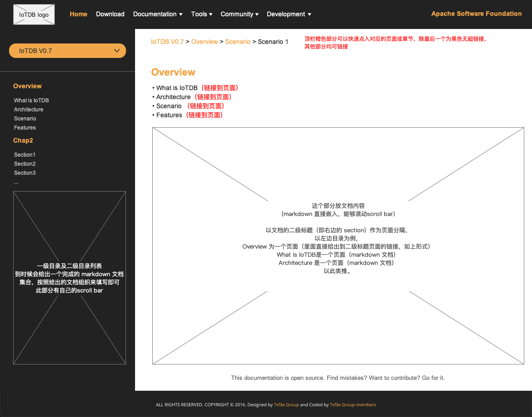532x417 pixels.
Task: Open Section2 under Chap2
Action: [25, 164]
